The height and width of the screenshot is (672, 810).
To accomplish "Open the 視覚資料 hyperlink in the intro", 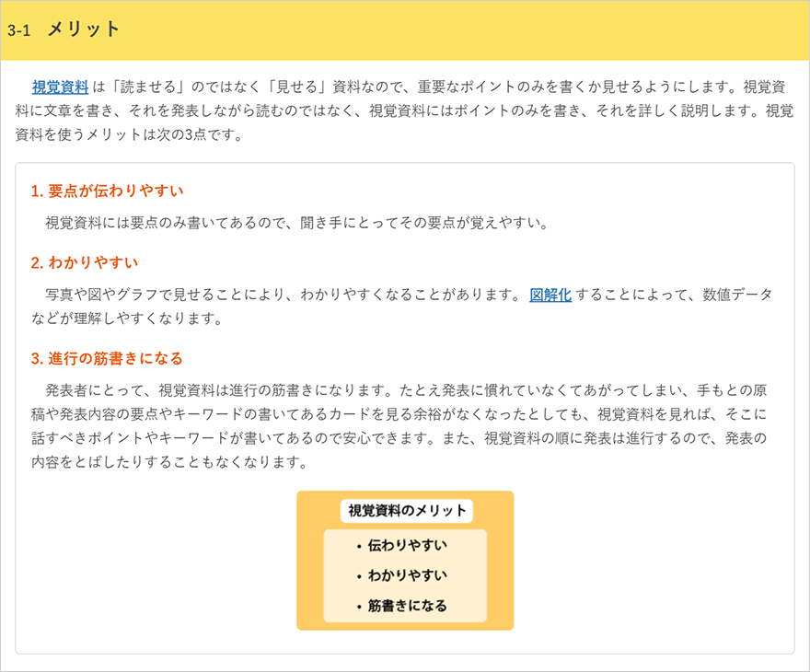I will (60, 87).
